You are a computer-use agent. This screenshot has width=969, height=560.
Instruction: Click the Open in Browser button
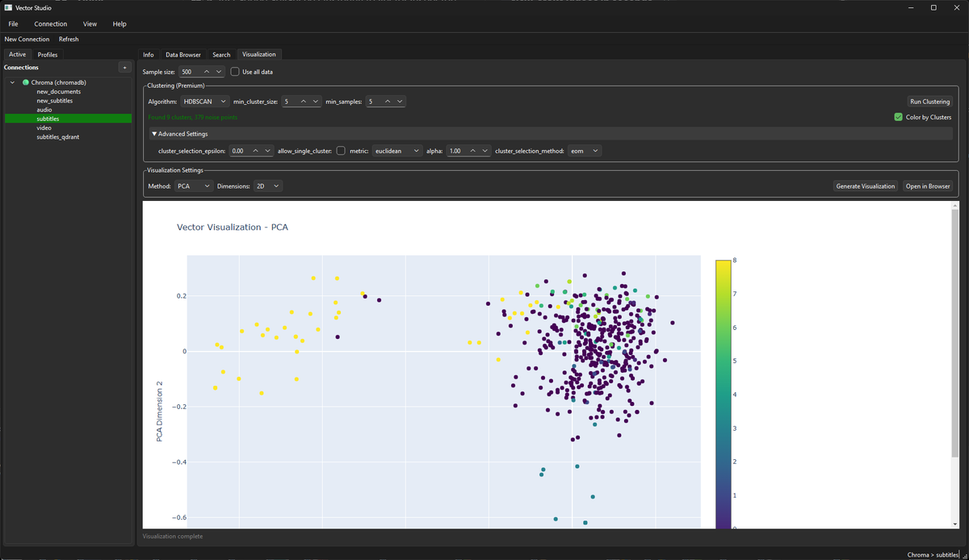tap(928, 186)
